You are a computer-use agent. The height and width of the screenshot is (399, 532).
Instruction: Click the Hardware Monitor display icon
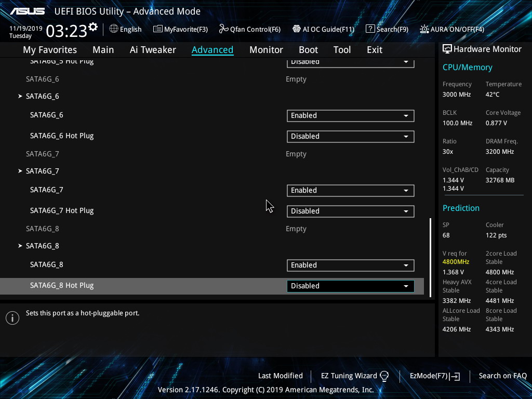(x=447, y=49)
